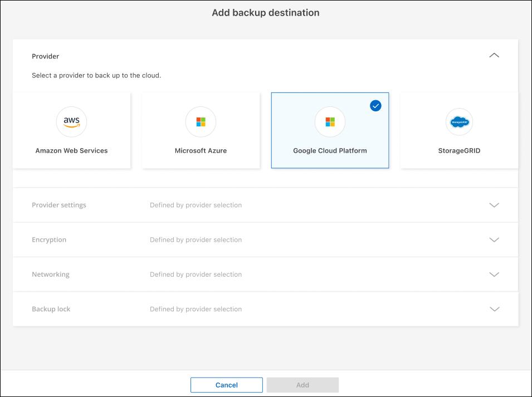Image resolution: width=532 pixels, height=397 pixels.
Task: Open the Provider settings section title
Action: [59, 205]
